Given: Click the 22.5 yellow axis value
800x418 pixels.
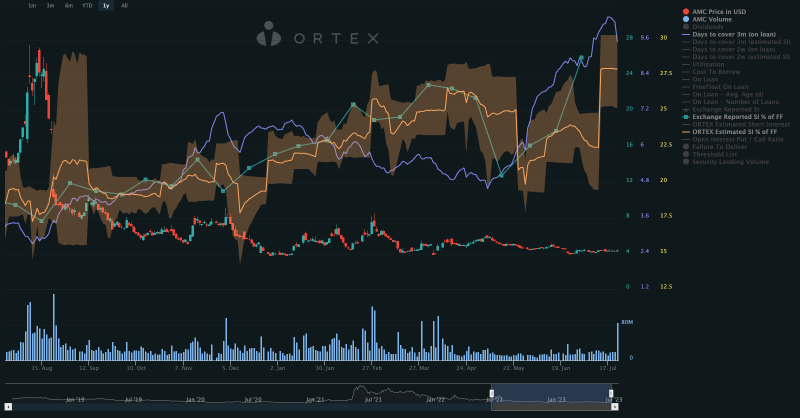Looking at the screenshot, I should click(x=666, y=144).
